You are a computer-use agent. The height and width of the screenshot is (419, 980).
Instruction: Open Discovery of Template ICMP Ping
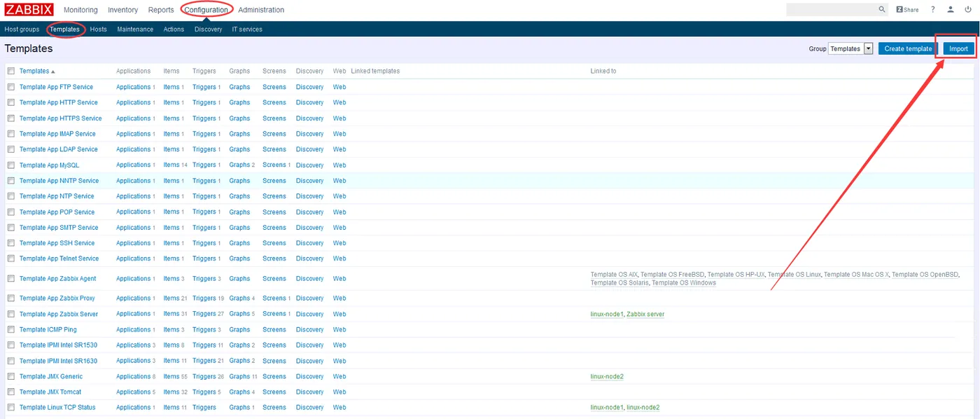309,329
